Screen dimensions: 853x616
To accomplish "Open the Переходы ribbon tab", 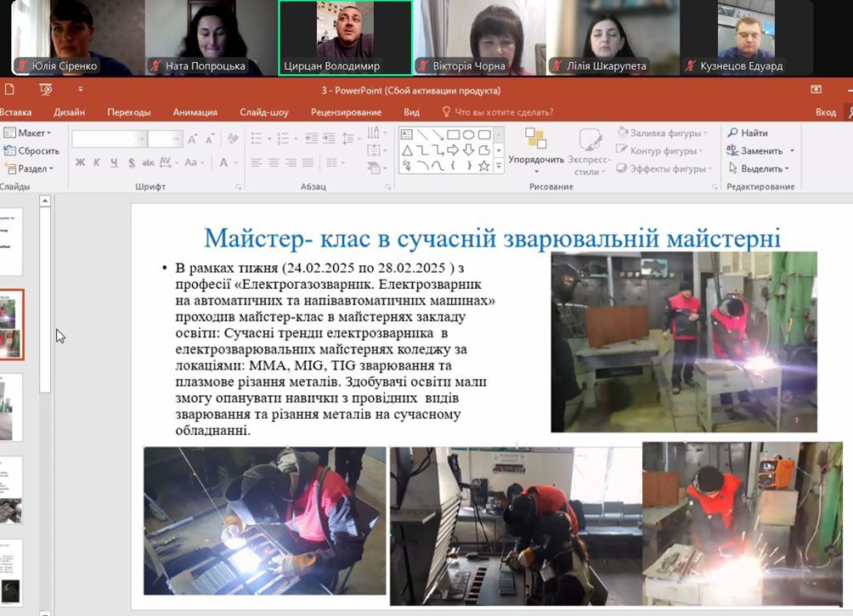I will (x=129, y=112).
